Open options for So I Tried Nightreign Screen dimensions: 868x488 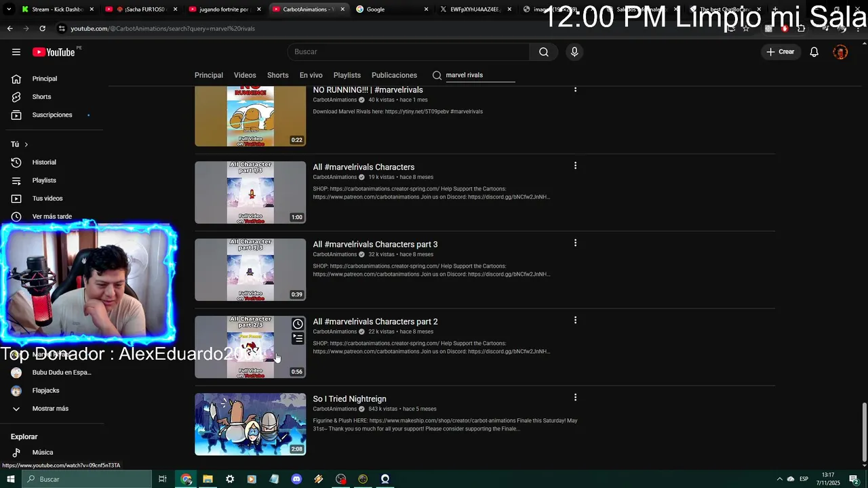coord(575,398)
